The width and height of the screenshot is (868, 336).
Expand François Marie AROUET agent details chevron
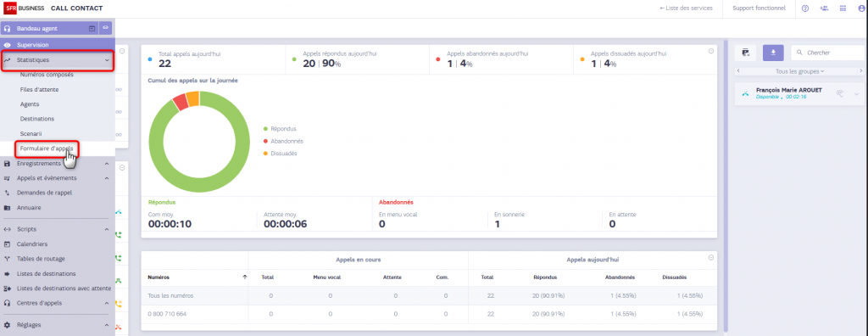click(x=856, y=94)
